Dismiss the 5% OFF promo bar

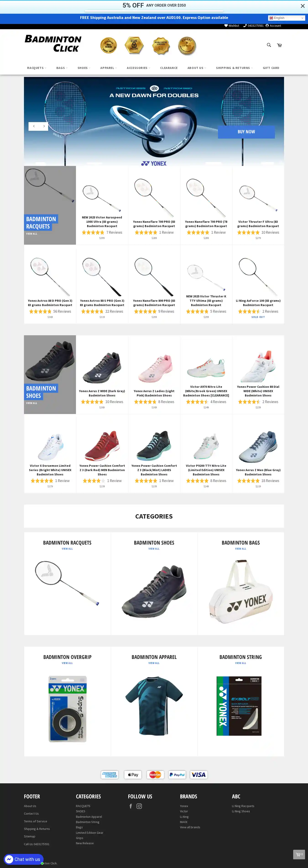[303, 6]
